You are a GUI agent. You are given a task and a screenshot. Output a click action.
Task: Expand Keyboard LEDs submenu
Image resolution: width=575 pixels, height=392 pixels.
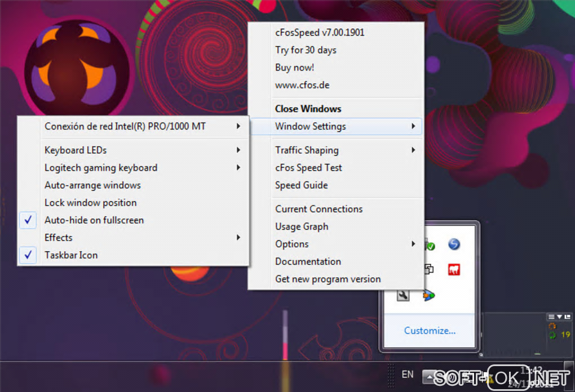tap(134, 150)
